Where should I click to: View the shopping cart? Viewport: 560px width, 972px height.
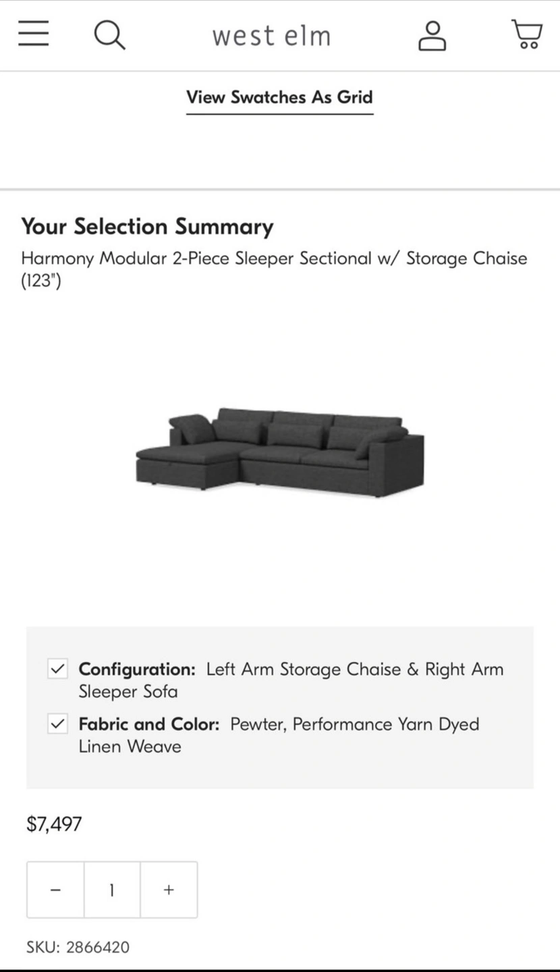pyautogui.click(x=527, y=34)
